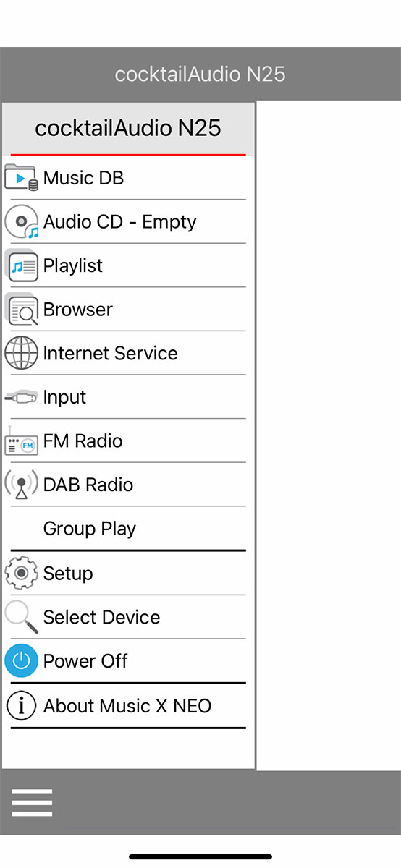
Task: Choose the Input cable plug icon
Action: [x=21, y=397]
